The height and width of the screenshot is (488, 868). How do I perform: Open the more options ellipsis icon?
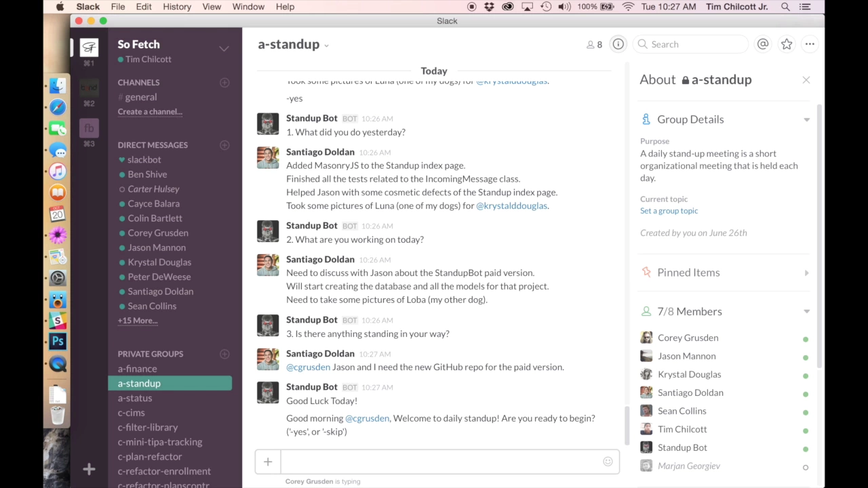(x=810, y=44)
